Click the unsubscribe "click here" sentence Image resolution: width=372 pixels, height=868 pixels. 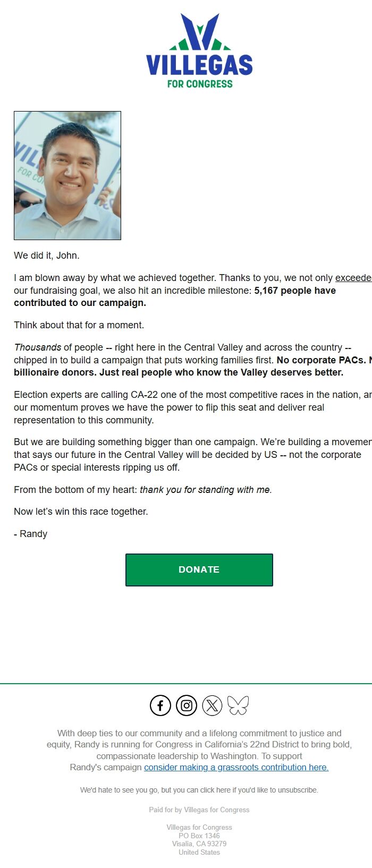coord(199,790)
